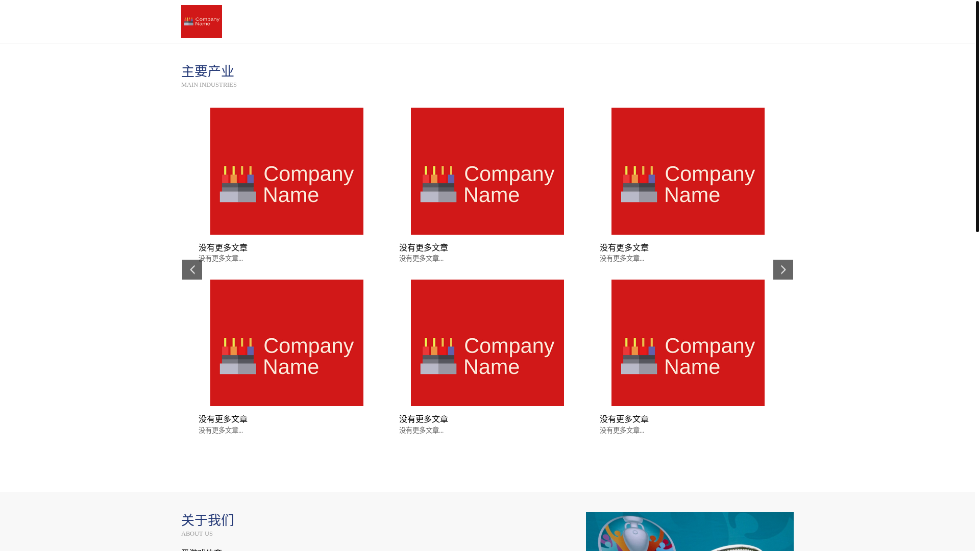Go to previous carousel slide arrow
The image size is (980, 551).
[192, 269]
